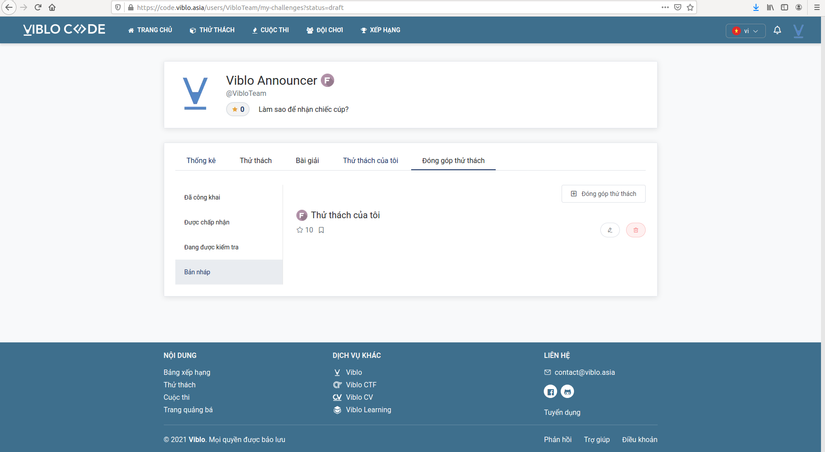825x452 pixels.
Task: Go forward with browser forward arrow
Action: pos(24,7)
